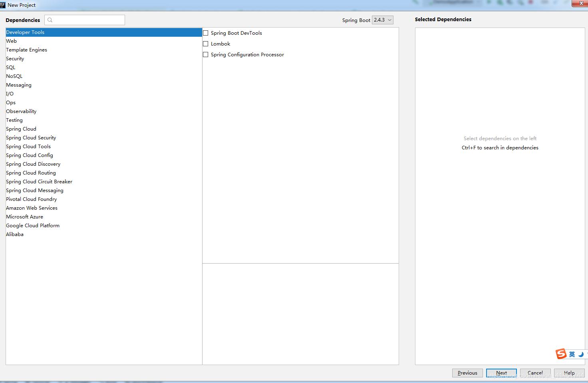Click the search magnifier icon
The image size is (588, 383).
pyautogui.click(x=50, y=20)
